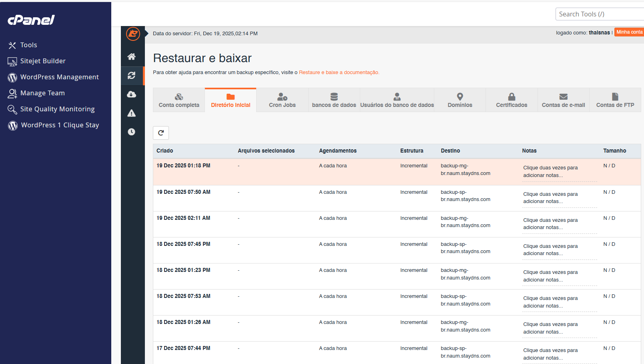Select the Restore and Download sync icon
Image resolution: width=644 pixels, height=364 pixels.
[132, 76]
